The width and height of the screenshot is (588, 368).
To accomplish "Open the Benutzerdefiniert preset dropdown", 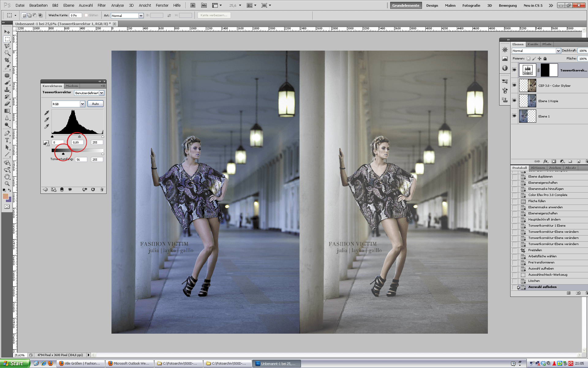I will (102, 93).
